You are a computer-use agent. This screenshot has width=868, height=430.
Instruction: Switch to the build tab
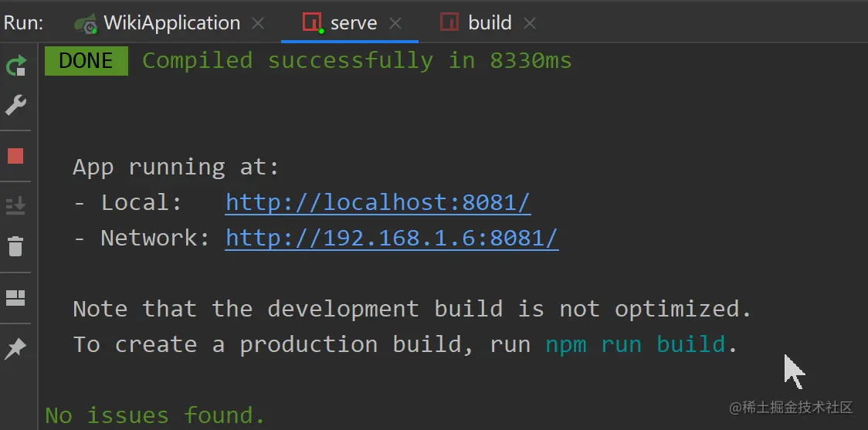[x=490, y=23]
